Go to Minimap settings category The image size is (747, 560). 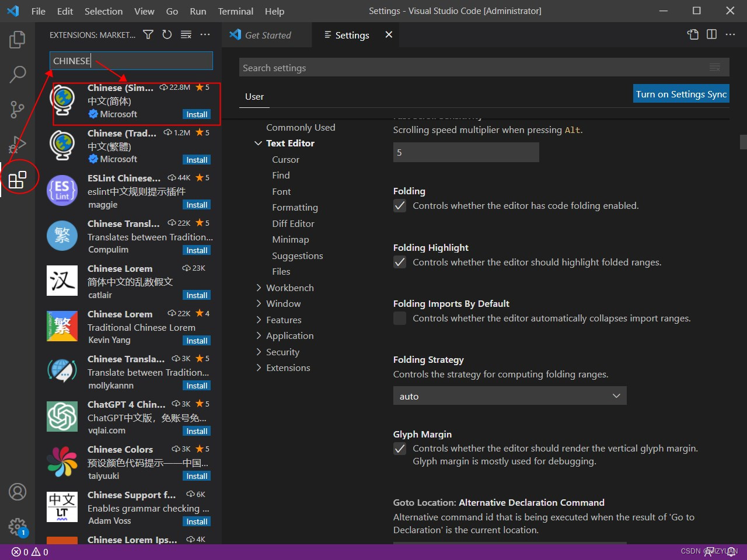coord(291,239)
